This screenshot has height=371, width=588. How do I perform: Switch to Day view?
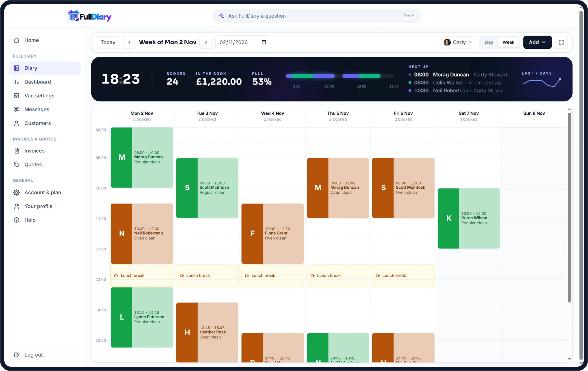tap(489, 42)
